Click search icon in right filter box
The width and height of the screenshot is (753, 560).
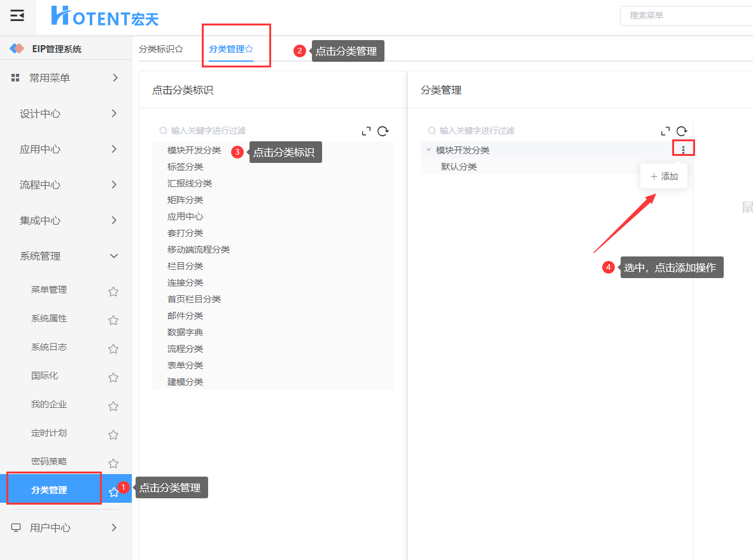pyautogui.click(x=432, y=130)
